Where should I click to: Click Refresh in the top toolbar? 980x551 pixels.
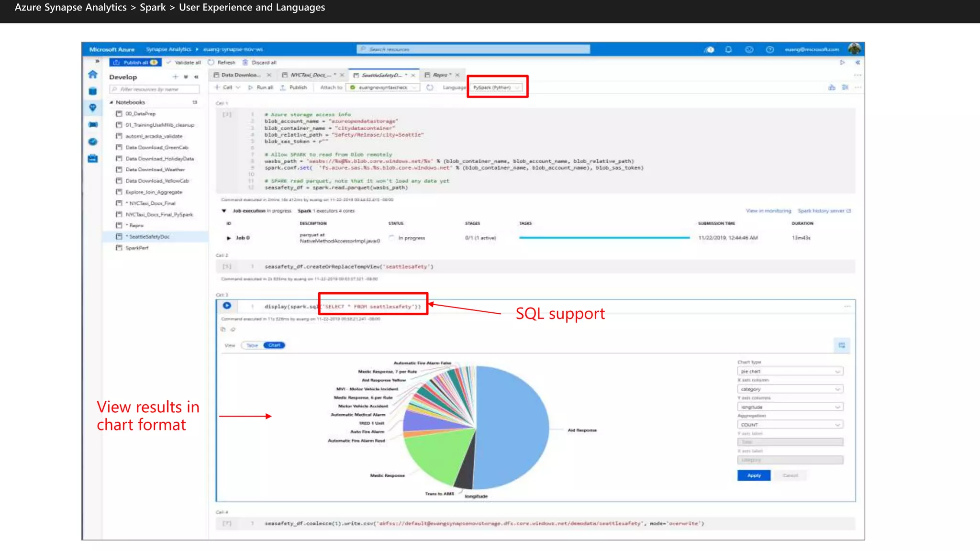222,62
